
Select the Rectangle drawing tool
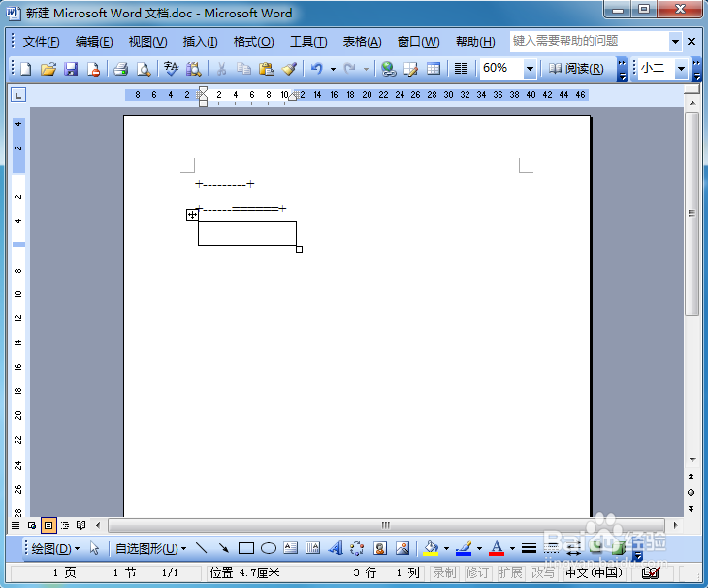click(246, 548)
